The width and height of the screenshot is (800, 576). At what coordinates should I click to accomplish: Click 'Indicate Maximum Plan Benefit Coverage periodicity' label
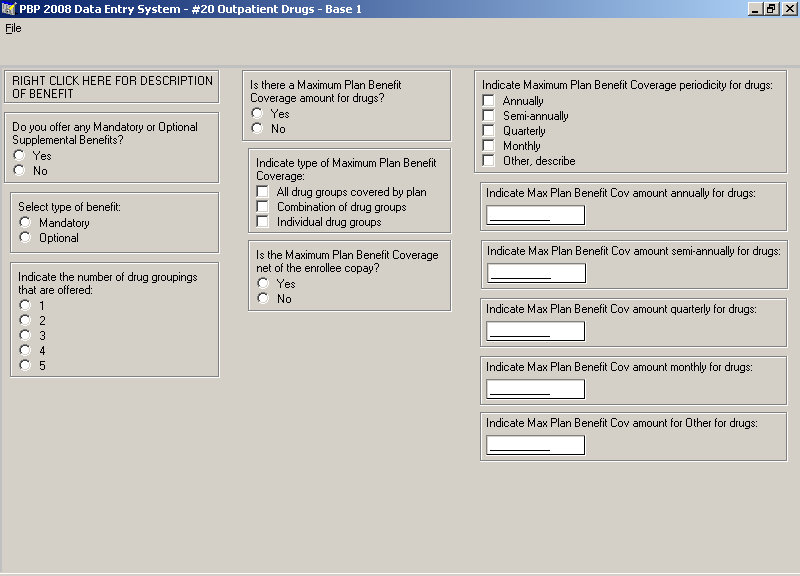tap(627, 85)
